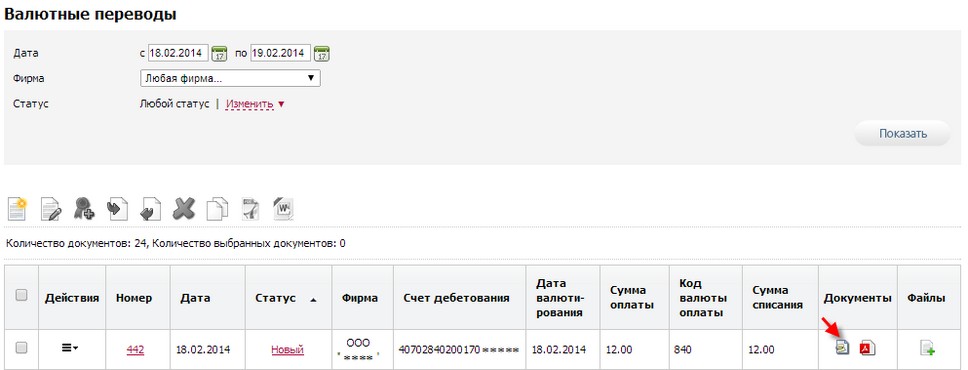This screenshot has height=370, width=968.
Task: Open printable form icon for document 442
Action: [x=842, y=348]
